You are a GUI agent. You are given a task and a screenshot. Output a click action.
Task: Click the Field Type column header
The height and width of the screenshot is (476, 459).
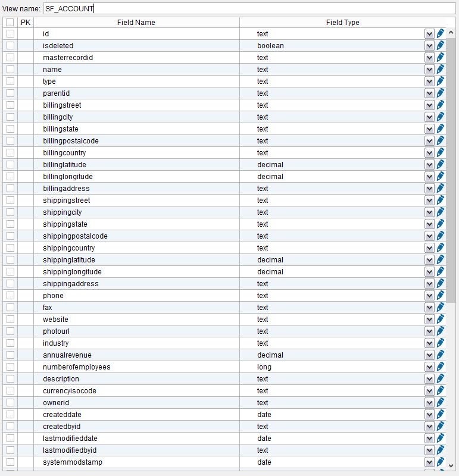(343, 23)
